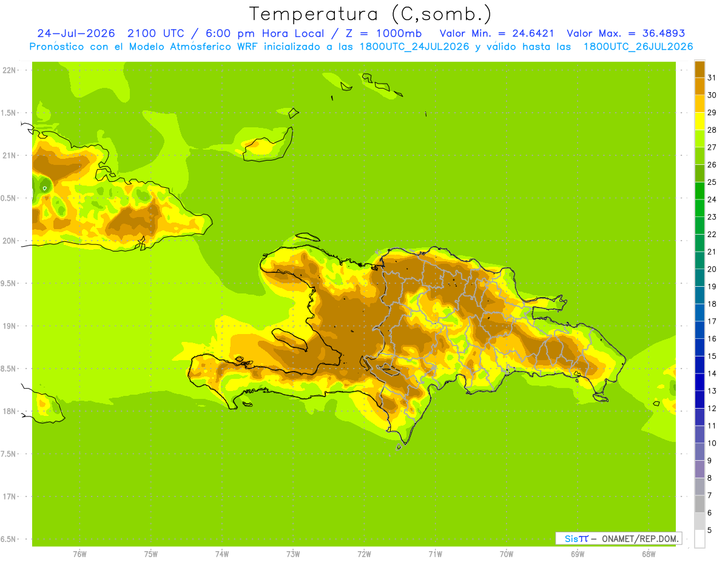The image size is (728, 562).
Task: Click the legend value "17"
Action: click(x=712, y=321)
